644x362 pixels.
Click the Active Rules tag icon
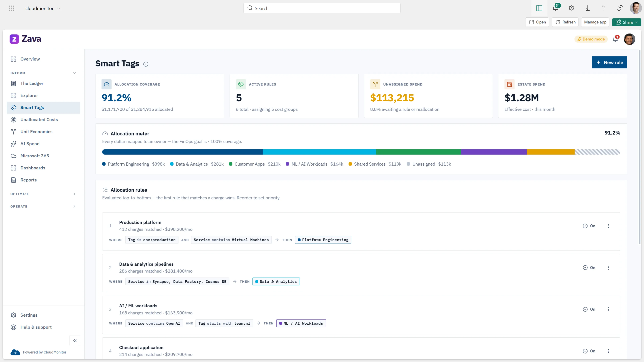pyautogui.click(x=241, y=84)
